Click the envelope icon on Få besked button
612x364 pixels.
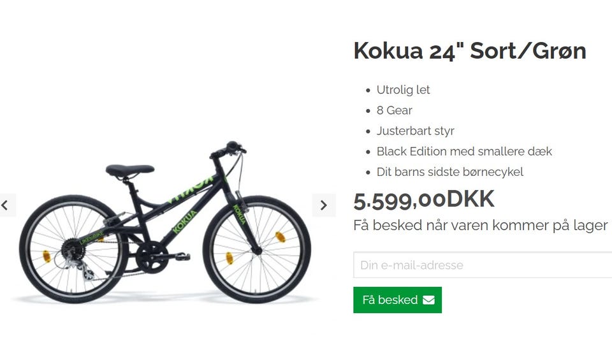[x=428, y=300]
